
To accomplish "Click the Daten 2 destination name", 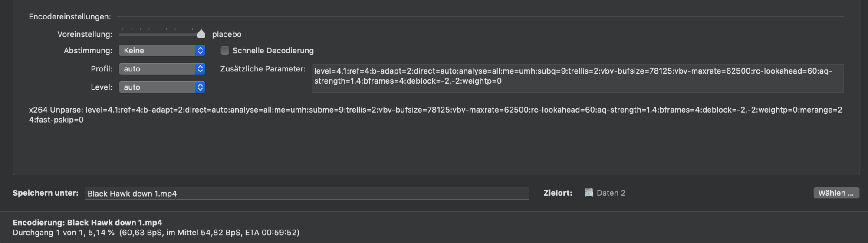I will pyautogui.click(x=611, y=193).
